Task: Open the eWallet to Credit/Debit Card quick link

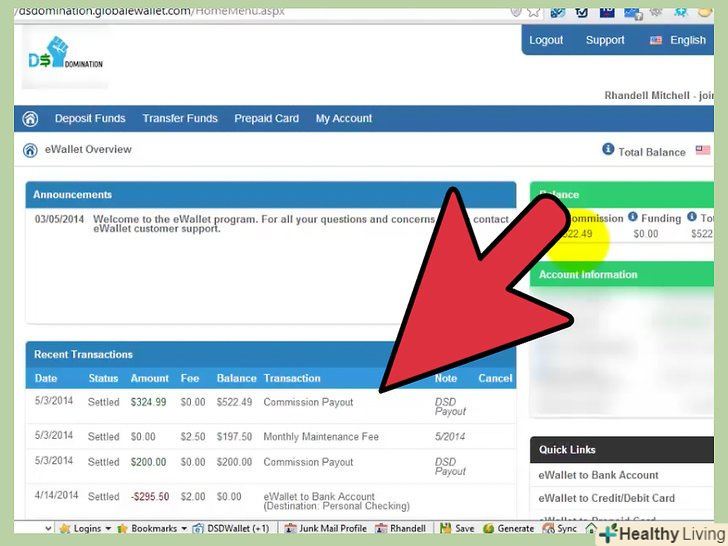Action: (x=606, y=498)
